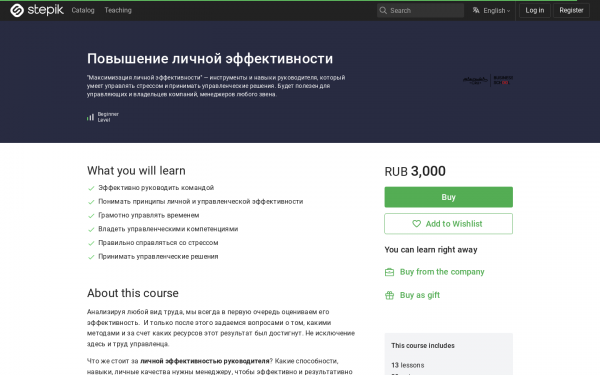This screenshot has width=600, height=375.
Task: Open the Catalog menu
Action: click(x=83, y=10)
